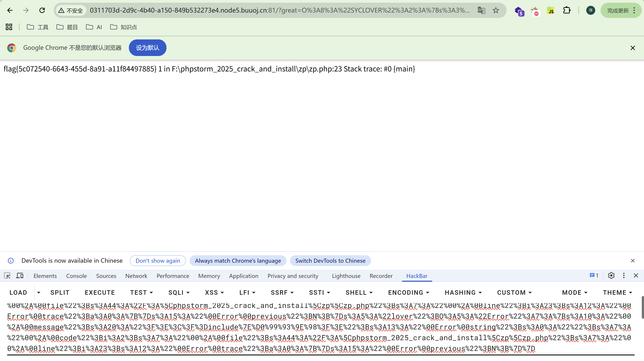Open the apps grid icon in the bookmarks bar

point(9,27)
